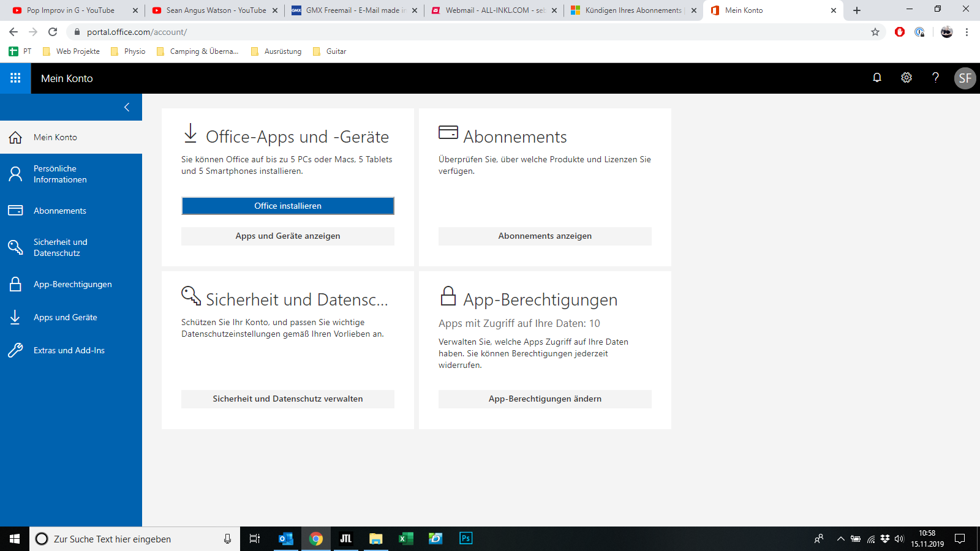Click the taskbar search box
Viewport: 980px width, 551px height.
(x=135, y=539)
